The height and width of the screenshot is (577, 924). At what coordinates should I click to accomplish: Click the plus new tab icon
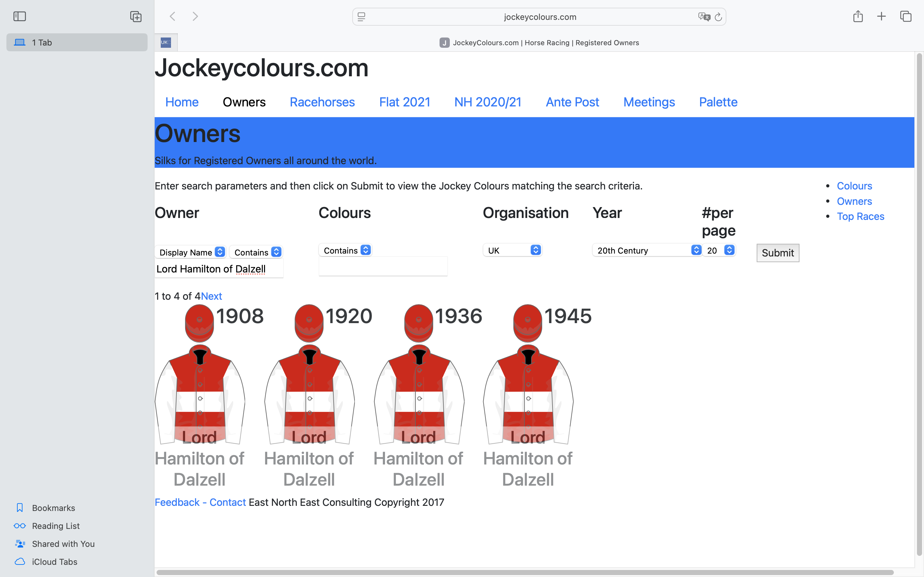(x=881, y=16)
